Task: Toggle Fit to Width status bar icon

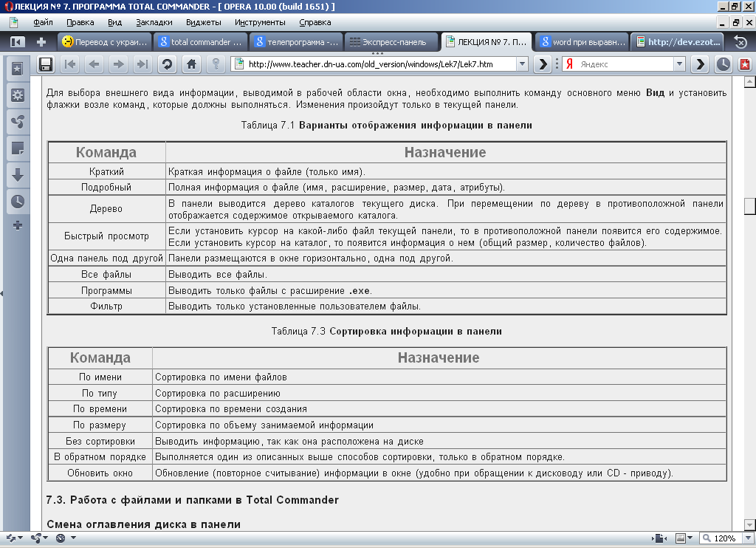Action: 659,538
